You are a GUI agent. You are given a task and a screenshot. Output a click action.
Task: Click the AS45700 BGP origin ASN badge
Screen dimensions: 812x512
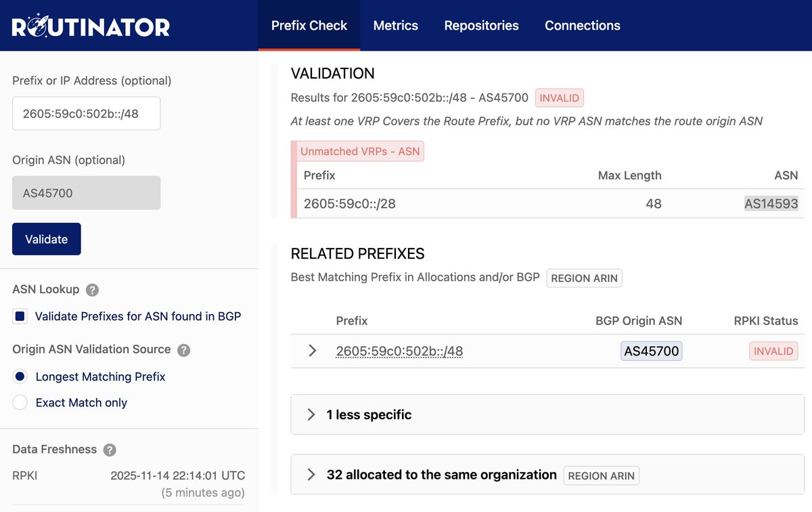[x=652, y=351]
